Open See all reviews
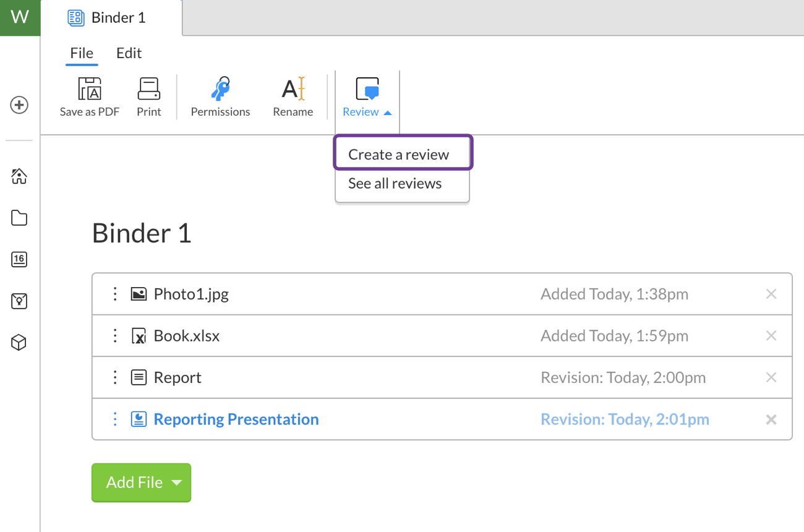Viewport: 804px width, 532px height. pyautogui.click(x=395, y=183)
